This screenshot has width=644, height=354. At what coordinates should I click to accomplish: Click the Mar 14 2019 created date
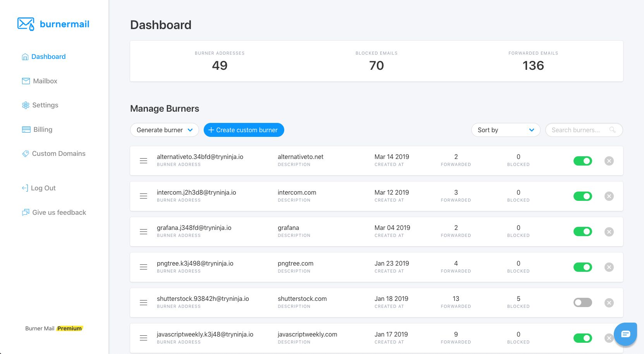pos(392,157)
